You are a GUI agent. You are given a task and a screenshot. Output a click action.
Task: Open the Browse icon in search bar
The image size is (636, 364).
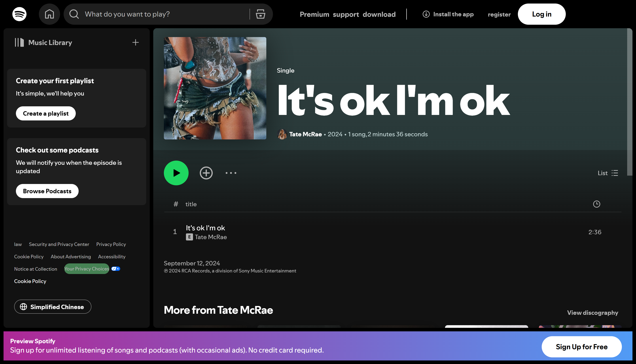point(260,14)
